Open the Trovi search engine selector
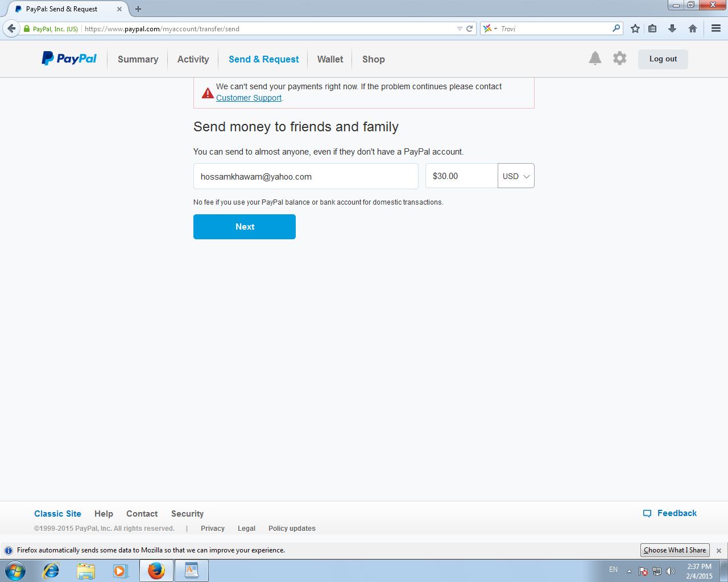The height and width of the screenshot is (582, 728). (x=490, y=28)
